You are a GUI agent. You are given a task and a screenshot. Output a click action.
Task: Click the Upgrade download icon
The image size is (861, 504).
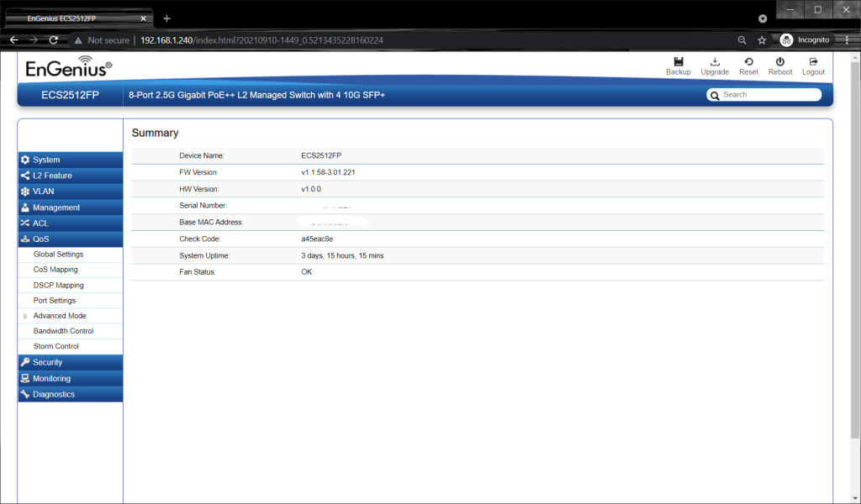pyautogui.click(x=715, y=61)
